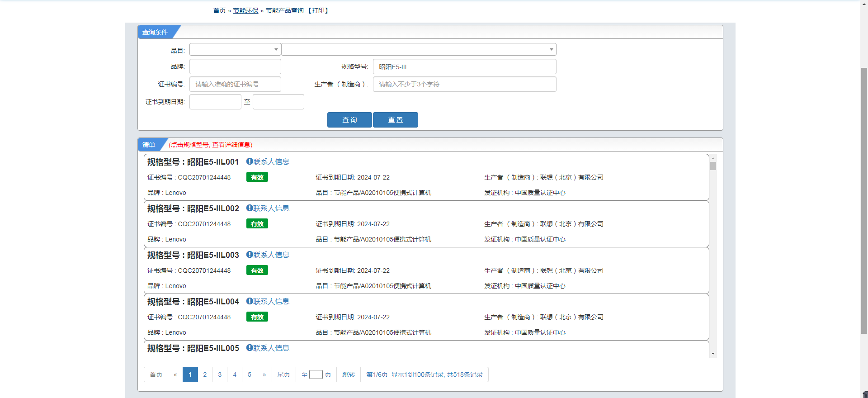Click the browser page vertical scrollbar
The height and width of the screenshot is (398, 868).
pyautogui.click(x=864, y=201)
